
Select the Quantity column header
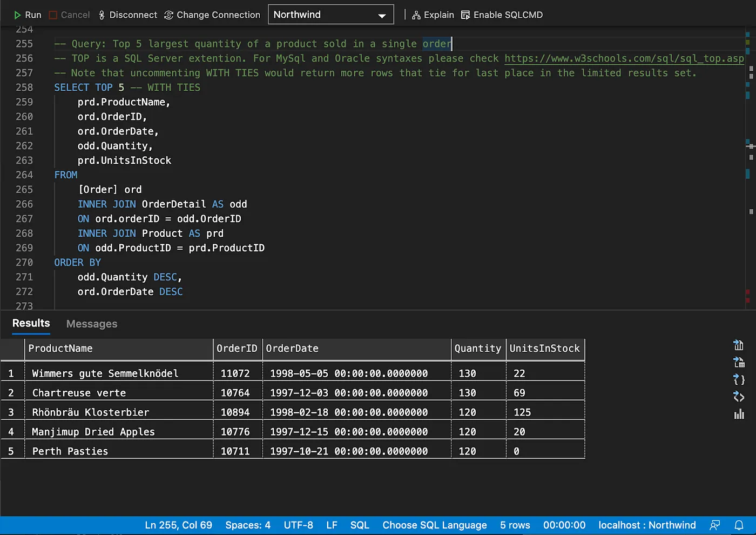[478, 349]
